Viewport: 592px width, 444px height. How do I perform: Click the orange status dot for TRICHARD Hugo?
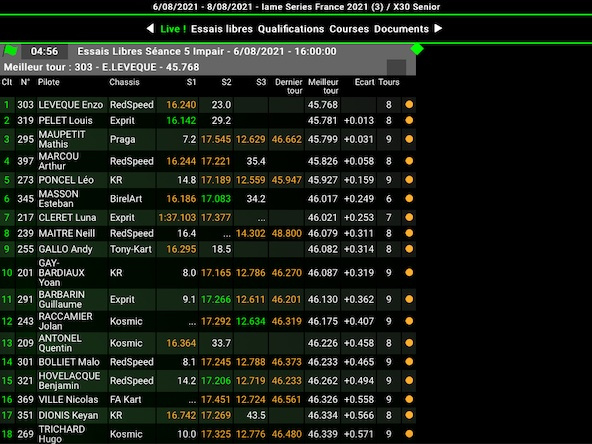tap(409, 434)
